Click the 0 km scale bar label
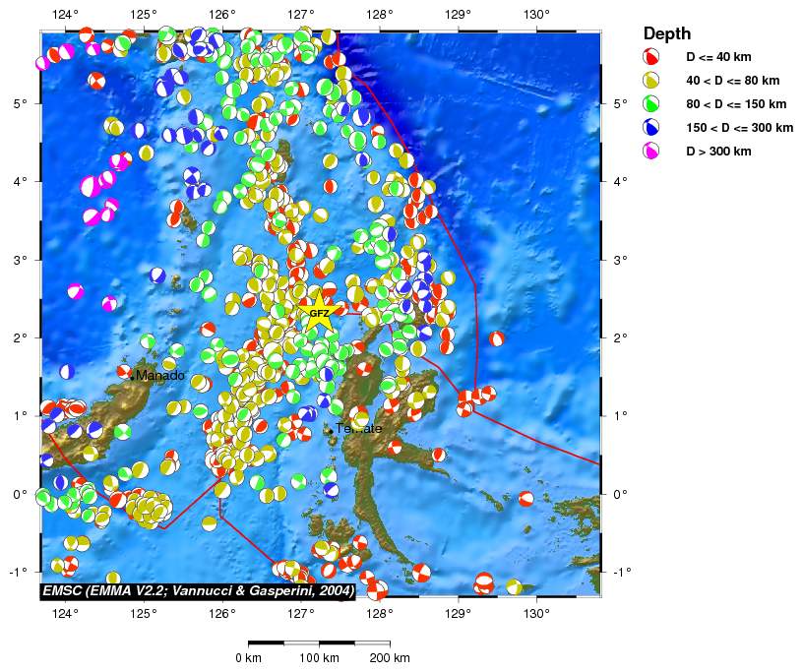803x672 pixels. [x=248, y=657]
